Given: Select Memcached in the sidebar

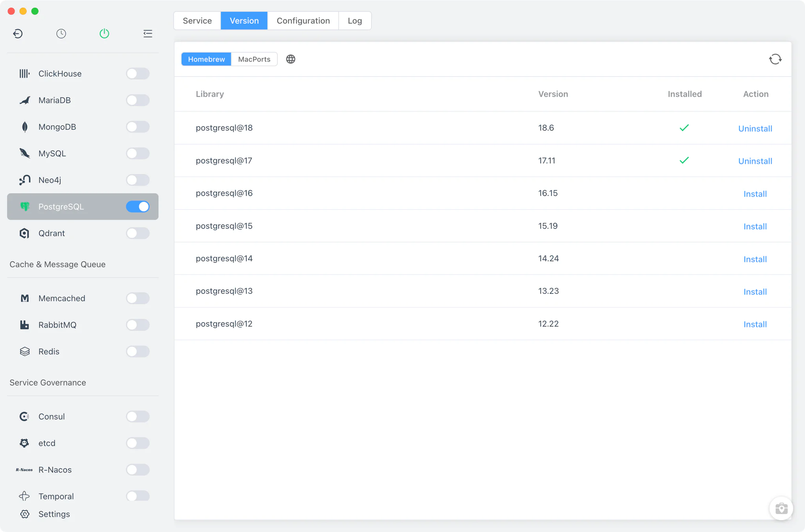Looking at the screenshot, I should click(83, 298).
